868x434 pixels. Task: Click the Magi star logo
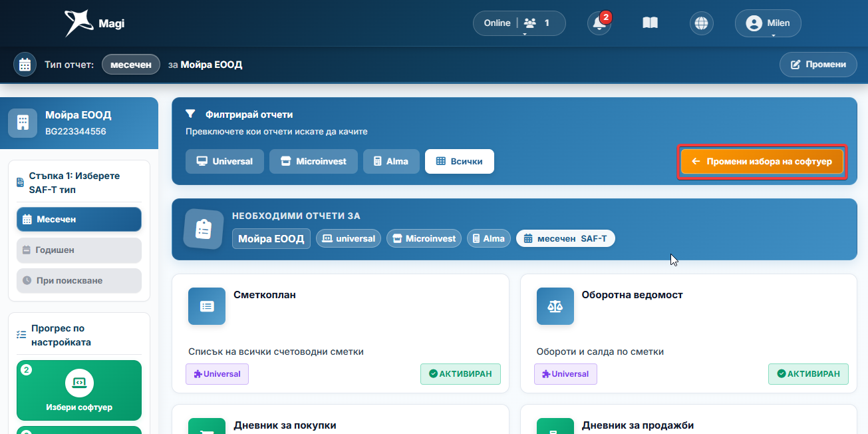[x=78, y=23]
